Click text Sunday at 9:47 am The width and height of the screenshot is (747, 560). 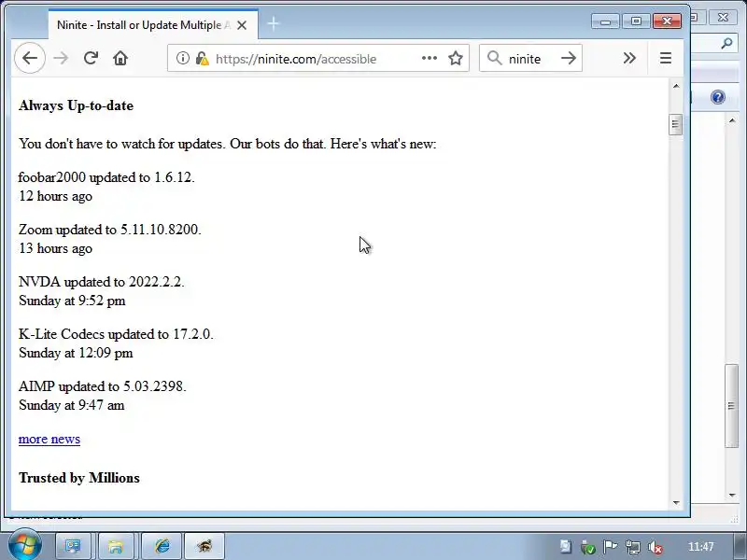pos(72,405)
